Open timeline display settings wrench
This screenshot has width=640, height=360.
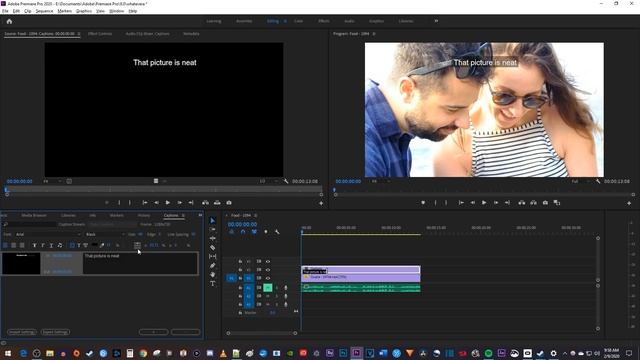point(277,232)
